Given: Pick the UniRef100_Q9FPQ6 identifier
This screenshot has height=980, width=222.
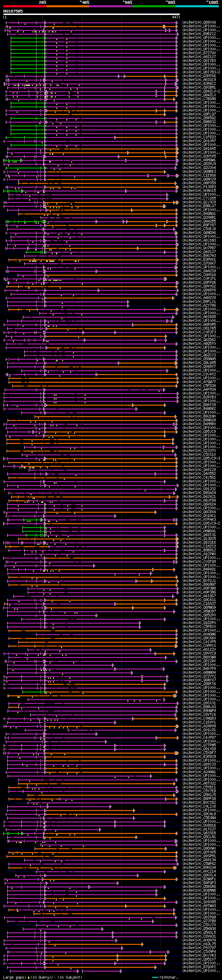Looking at the screenshot, I should tap(199, 282).
